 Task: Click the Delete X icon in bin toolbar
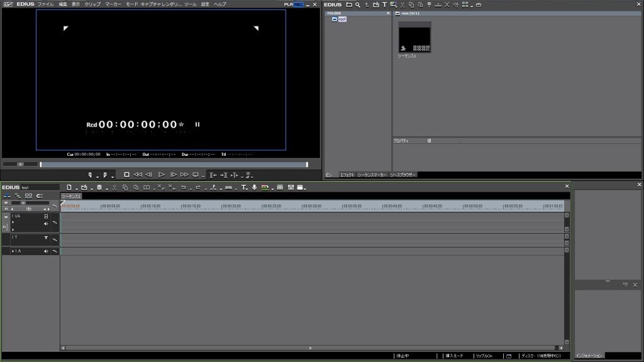click(447, 5)
